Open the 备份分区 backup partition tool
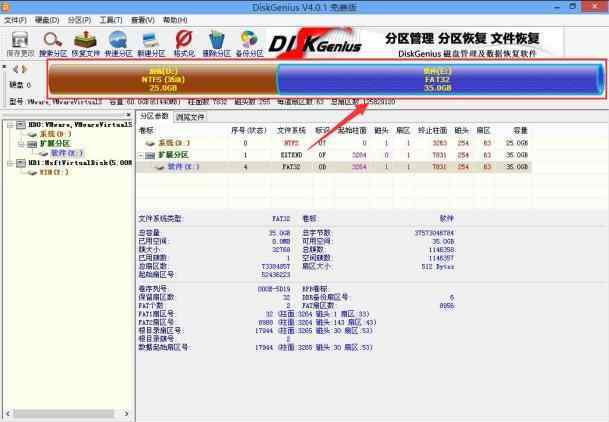Image resolution: width=609 pixels, height=422 pixels. click(249, 44)
